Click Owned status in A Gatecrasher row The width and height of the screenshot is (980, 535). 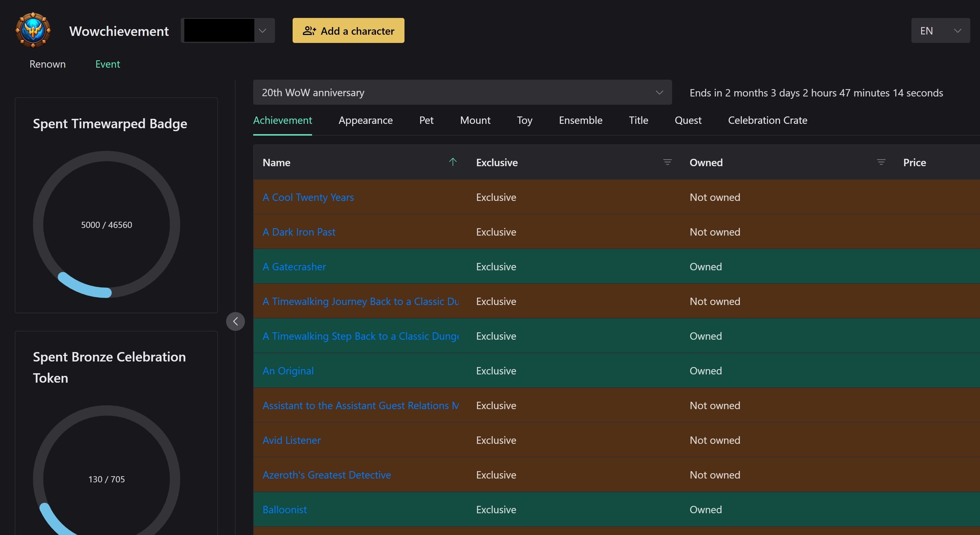pyautogui.click(x=706, y=267)
